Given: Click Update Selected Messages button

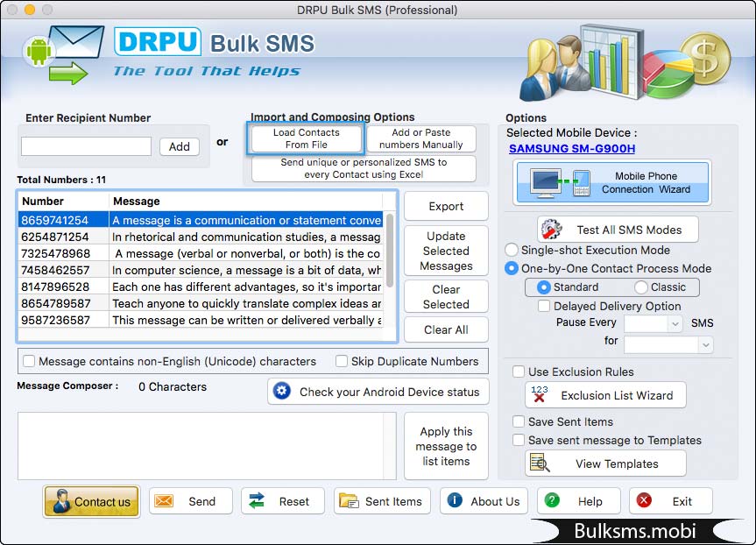Looking at the screenshot, I should [446, 251].
